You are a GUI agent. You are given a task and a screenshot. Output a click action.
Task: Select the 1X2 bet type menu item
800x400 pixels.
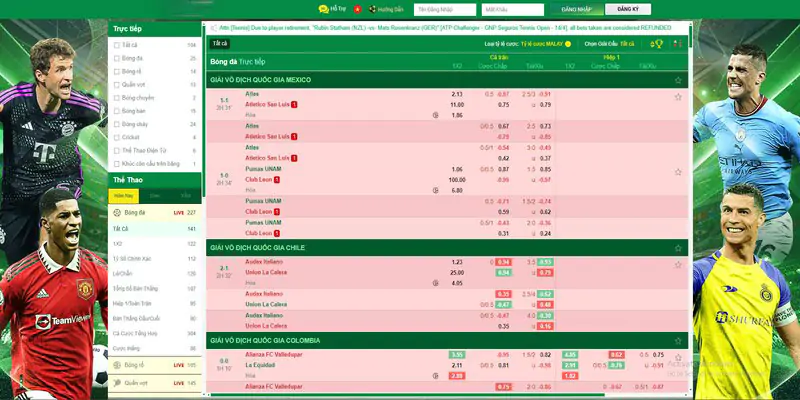118,243
